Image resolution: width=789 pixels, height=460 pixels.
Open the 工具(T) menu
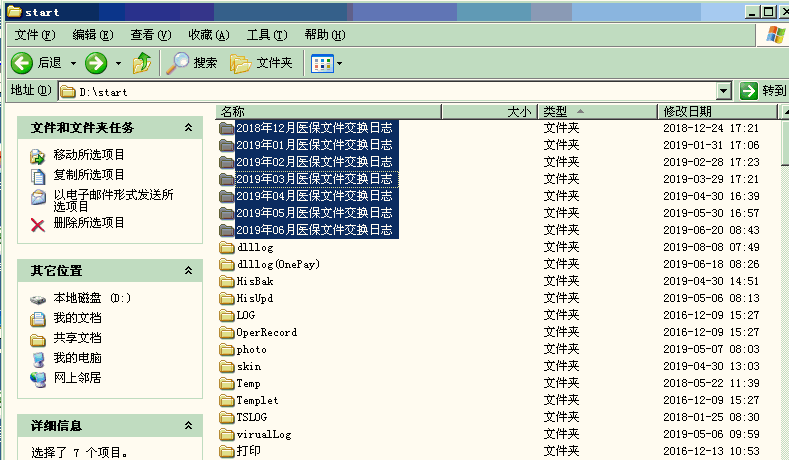(x=267, y=35)
